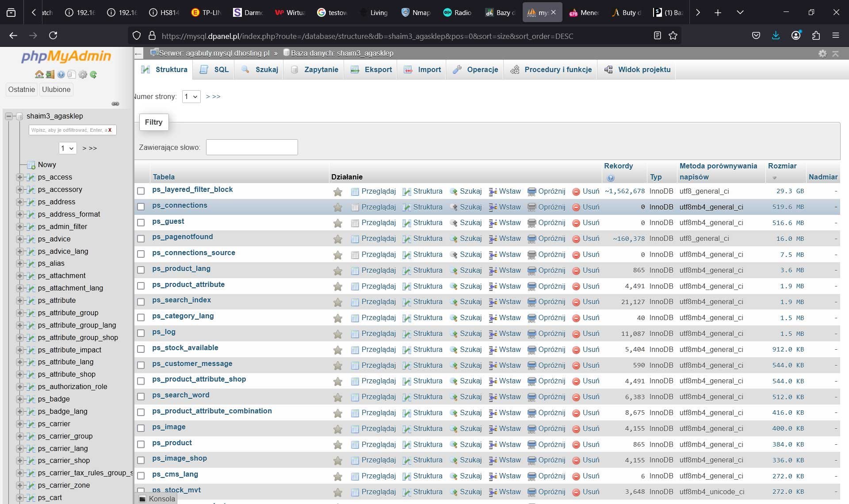Open the Eksport tab
Viewport: 849px width, 504px height.
tap(371, 70)
